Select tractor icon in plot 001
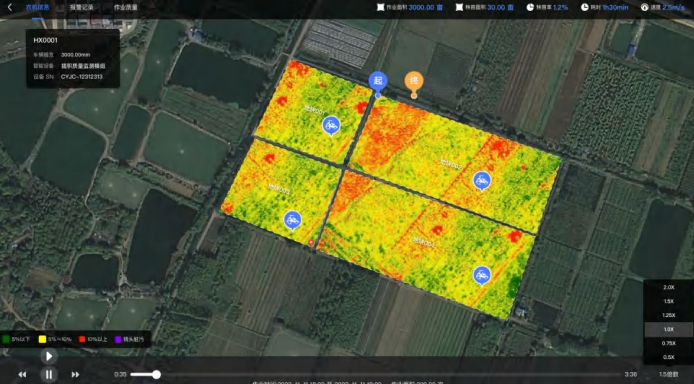This screenshot has width=694, height=384. tap(331, 126)
